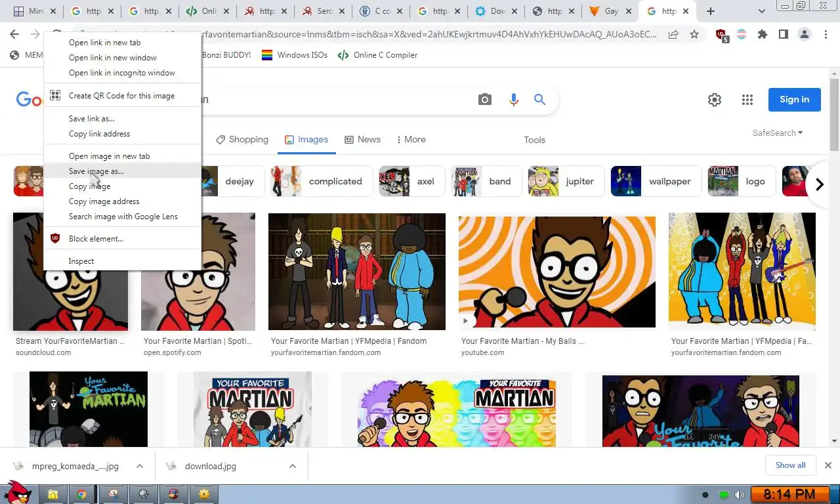Click the Windows ISOs bookmark

pyautogui.click(x=295, y=55)
